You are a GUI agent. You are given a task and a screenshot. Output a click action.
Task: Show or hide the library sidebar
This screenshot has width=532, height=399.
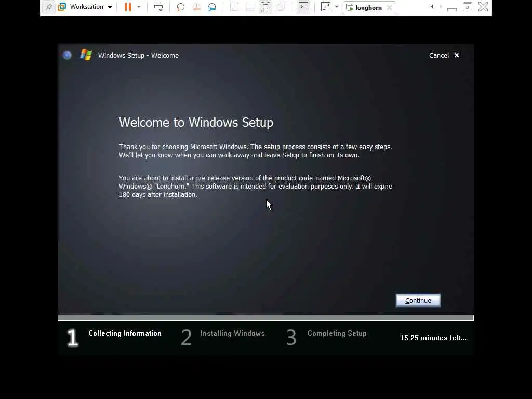point(234,7)
